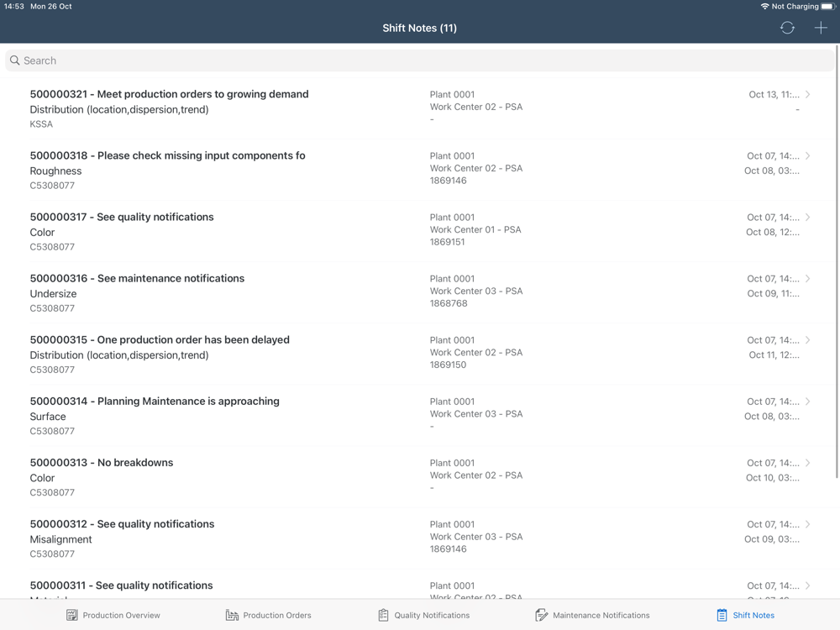Expand note 500000318 chevron
The width and height of the screenshot is (840, 630).
pyautogui.click(x=808, y=156)
